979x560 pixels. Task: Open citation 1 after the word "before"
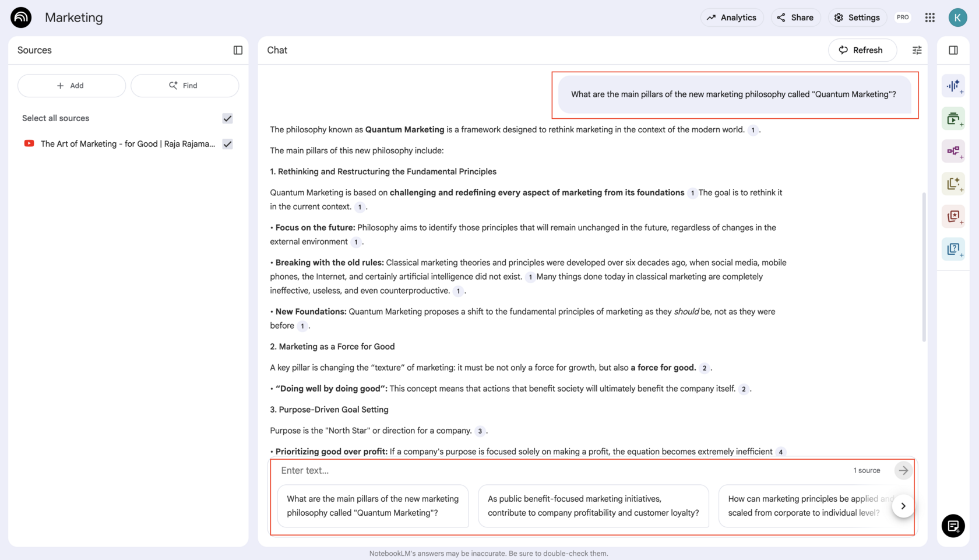pos(302,326)
